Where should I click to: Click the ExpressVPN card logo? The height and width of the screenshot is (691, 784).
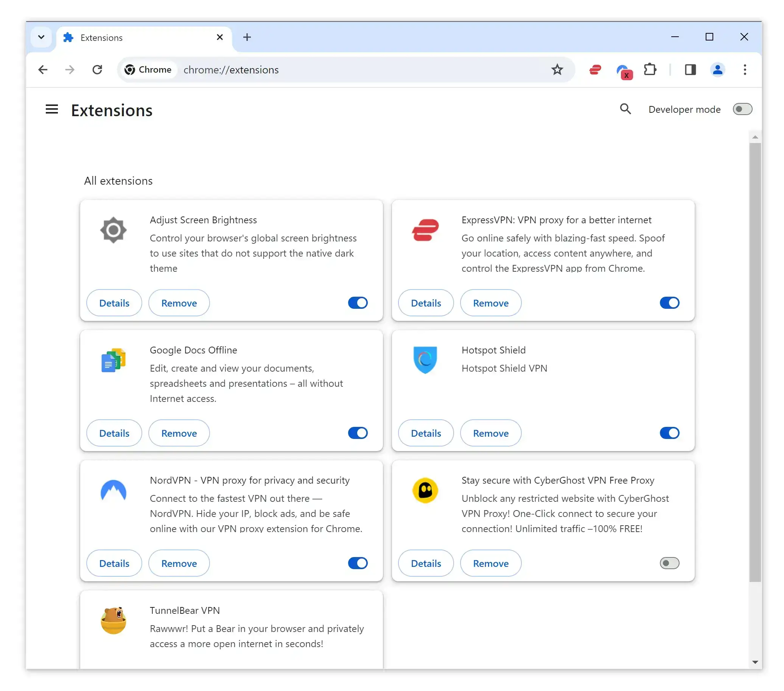pos(425,230)
